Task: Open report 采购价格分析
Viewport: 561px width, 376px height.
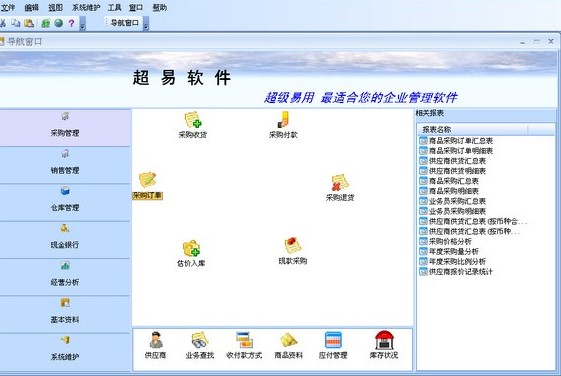Action: 445,241
